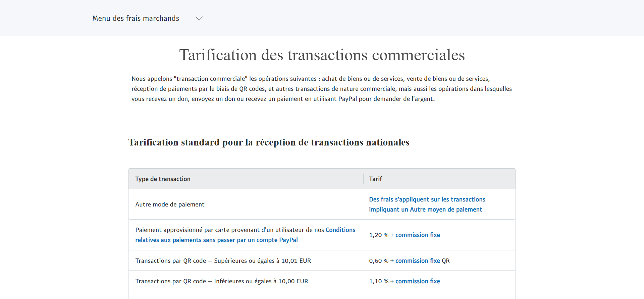Click the '1,20 %' rate value
The width and height of the screenshot is (644, 299).
[378, 235]
